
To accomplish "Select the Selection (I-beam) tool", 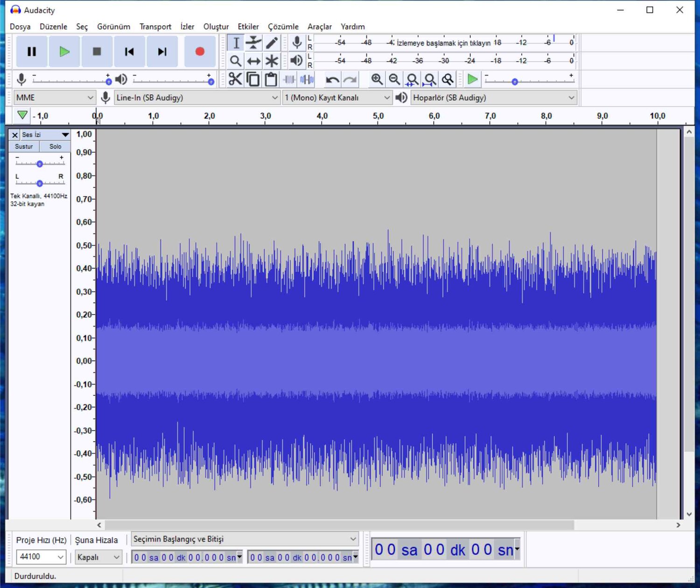I will coord(236,43).
